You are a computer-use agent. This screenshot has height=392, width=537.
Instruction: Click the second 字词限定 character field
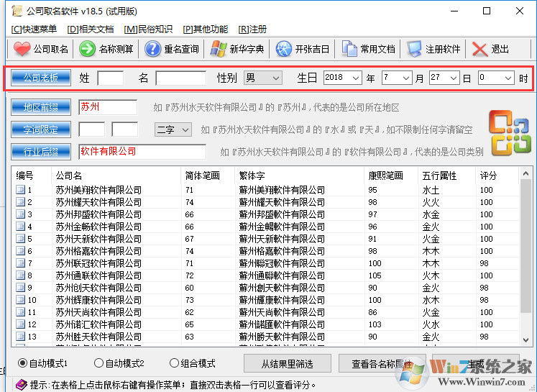(125, 129)
